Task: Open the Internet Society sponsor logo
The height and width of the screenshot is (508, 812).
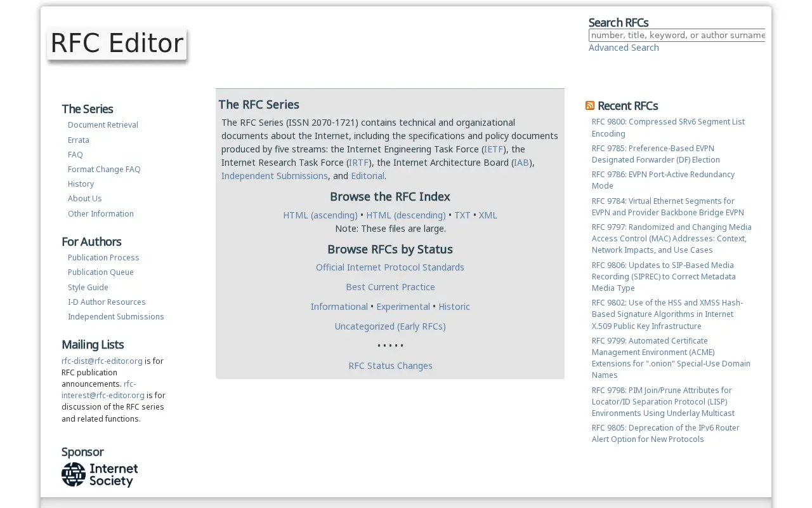Action: (x=100, y=475)
